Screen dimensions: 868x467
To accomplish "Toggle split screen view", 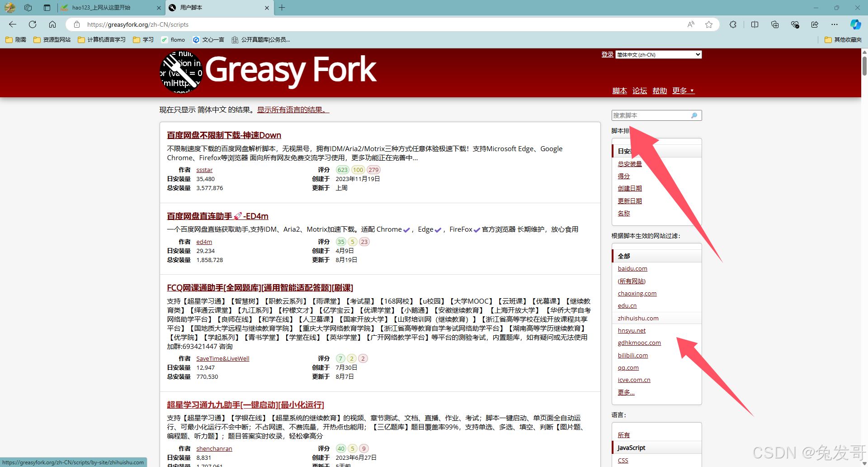I will click(755, 24).
